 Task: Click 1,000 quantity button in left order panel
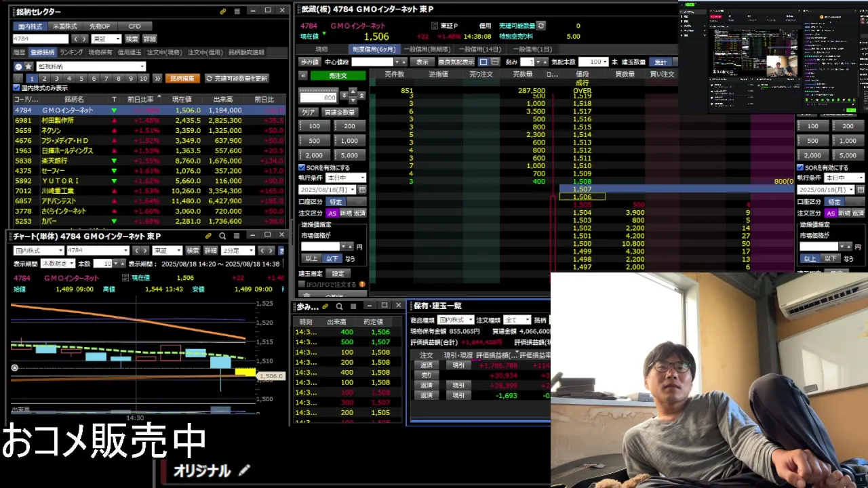[349, 141]
